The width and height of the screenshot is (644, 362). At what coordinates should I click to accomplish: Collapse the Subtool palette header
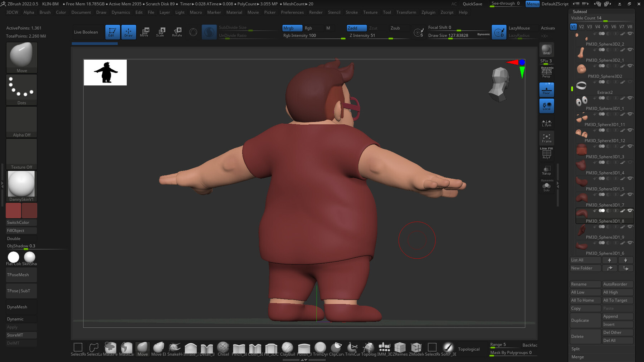[580, 11]
